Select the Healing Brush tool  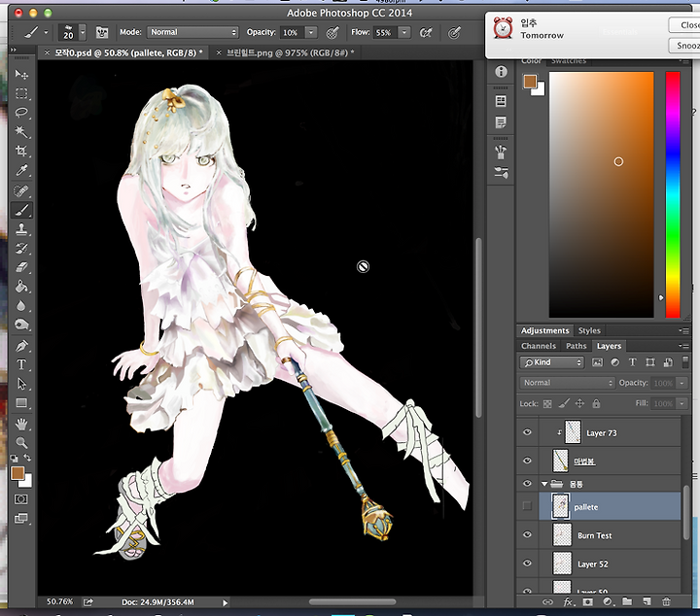(21, 190)
